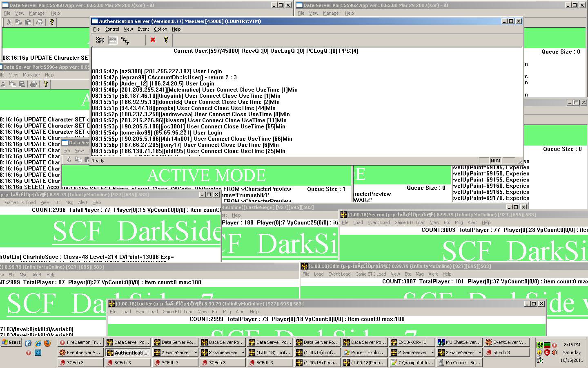
Task: Click Print icon in Data Server Port:55960 toolbar
Action: [x=40, y=22]
